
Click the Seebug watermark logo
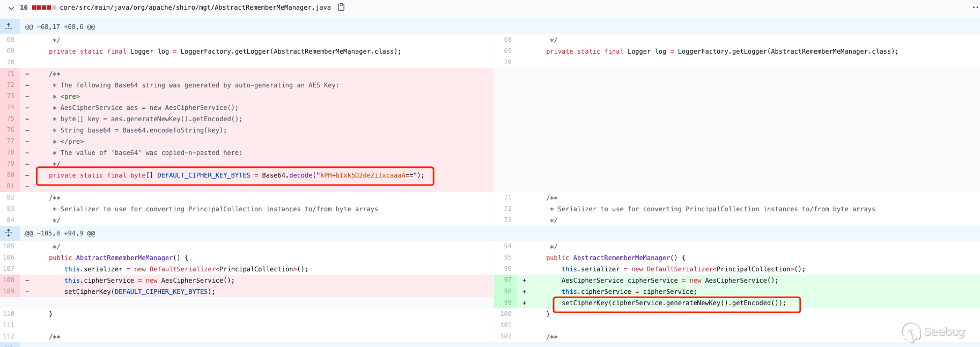[934, 333]
